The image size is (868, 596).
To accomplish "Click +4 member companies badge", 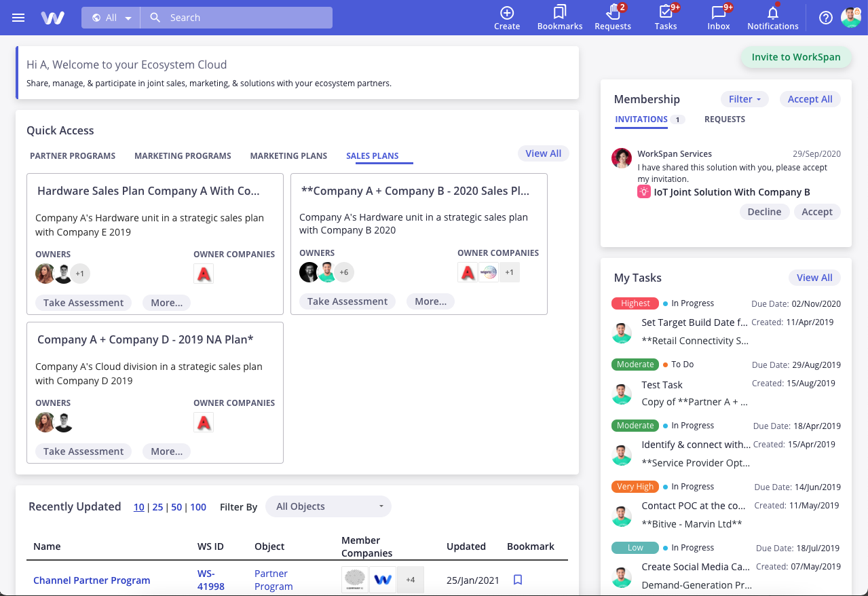I will [x=411, y=580].
